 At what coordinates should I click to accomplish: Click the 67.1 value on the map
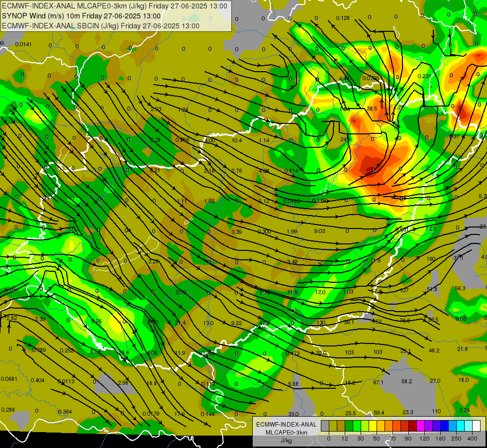click(x=378, y=382)
